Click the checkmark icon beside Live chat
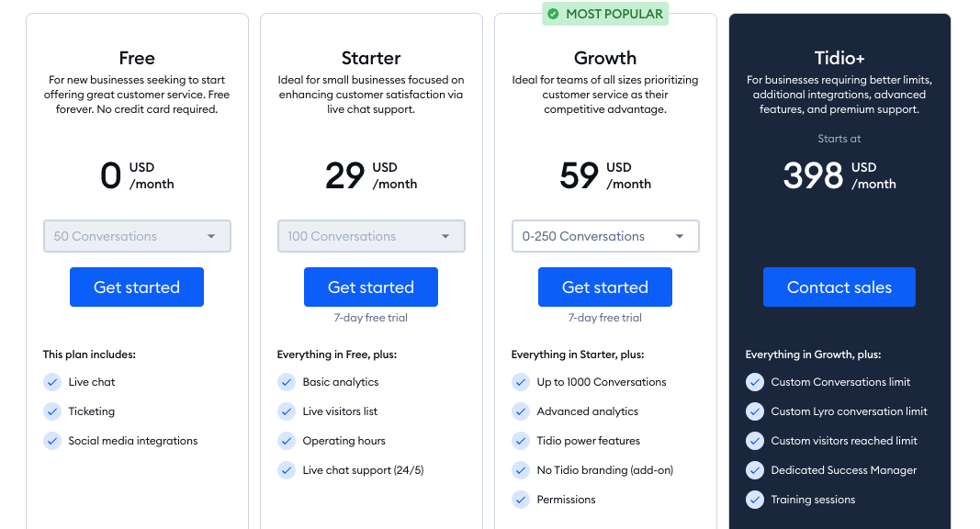 point(52,382)
